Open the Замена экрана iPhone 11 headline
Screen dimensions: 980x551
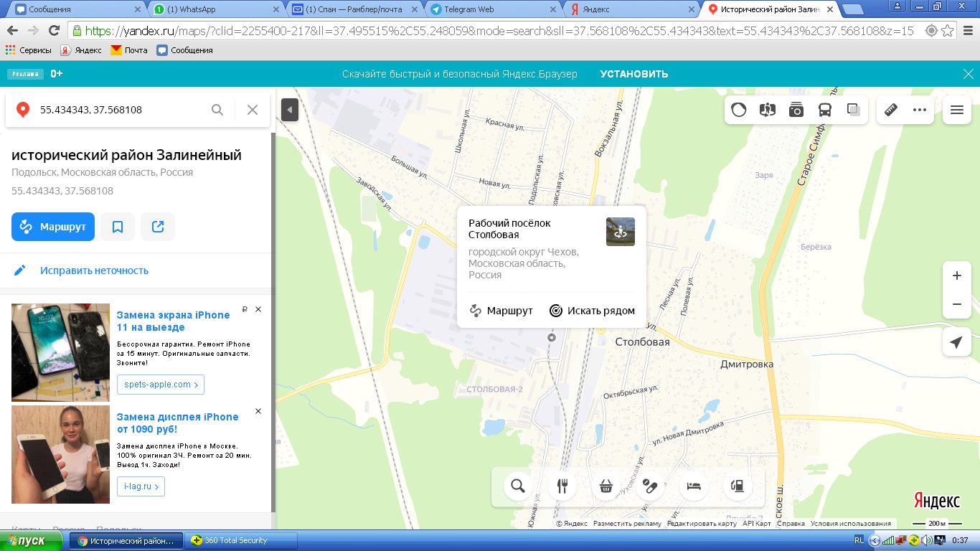click(x=174, y=321)
